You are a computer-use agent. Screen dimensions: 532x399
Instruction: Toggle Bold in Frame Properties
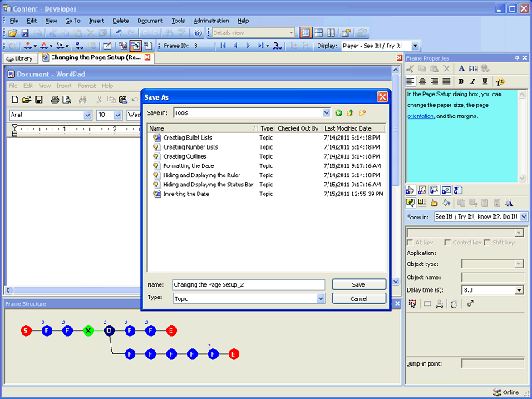(x=461, y=81)
